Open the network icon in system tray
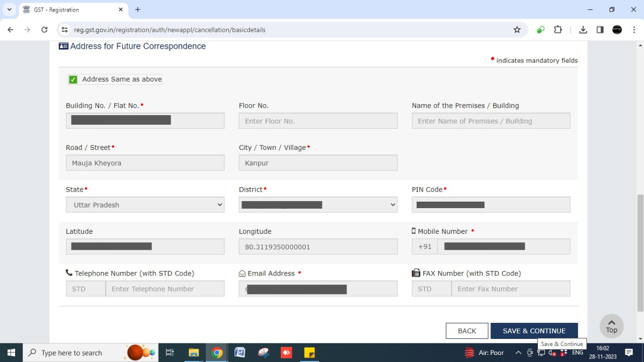 (x=541, y=352)
